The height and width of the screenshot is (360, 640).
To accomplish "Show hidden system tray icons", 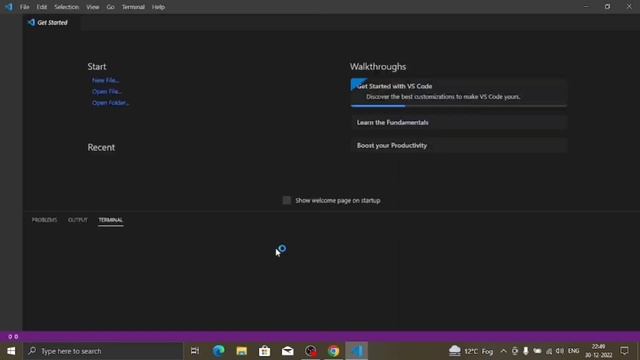I will [x=503, y=351].
